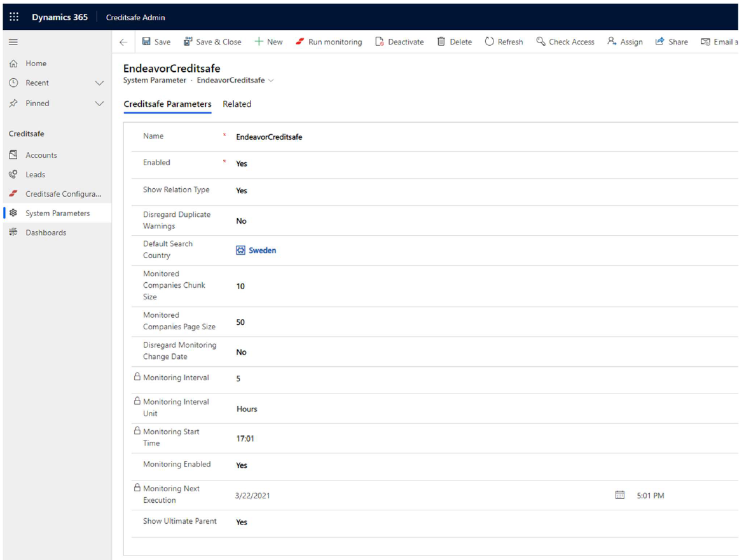Click the Delete trash icon
Viewport: 744px width, 560px height.
441,42
